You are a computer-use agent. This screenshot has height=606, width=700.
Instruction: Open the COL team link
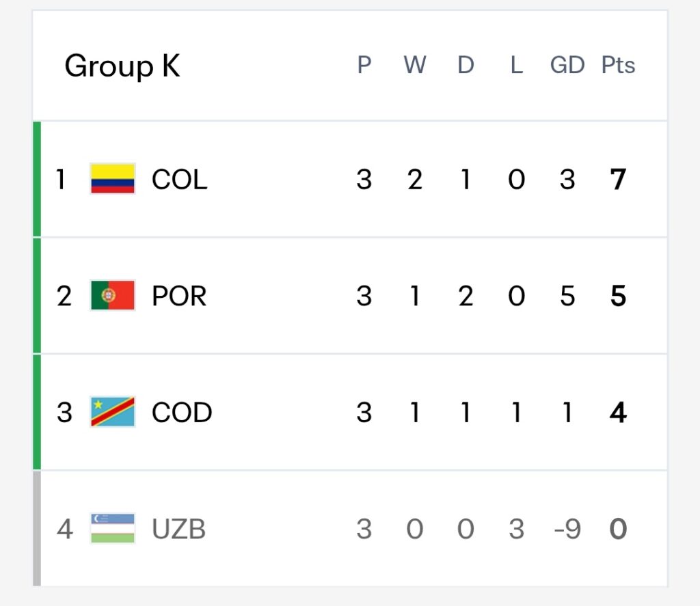180,180
